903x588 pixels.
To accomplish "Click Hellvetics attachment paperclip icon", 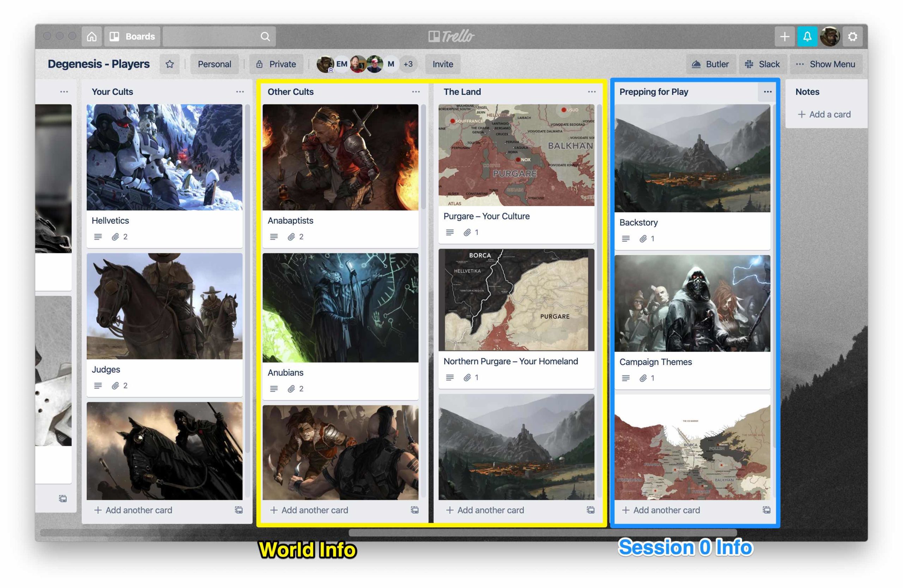I will coord(115,237).
